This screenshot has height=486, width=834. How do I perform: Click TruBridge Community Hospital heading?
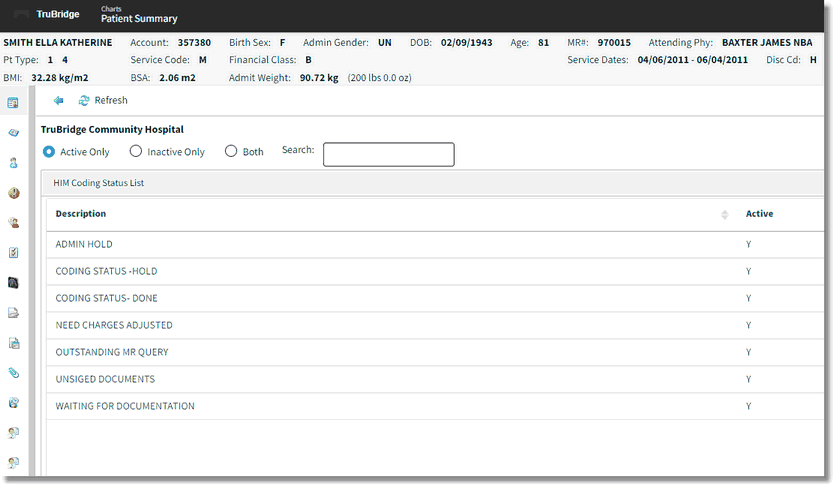click(112, 130)
